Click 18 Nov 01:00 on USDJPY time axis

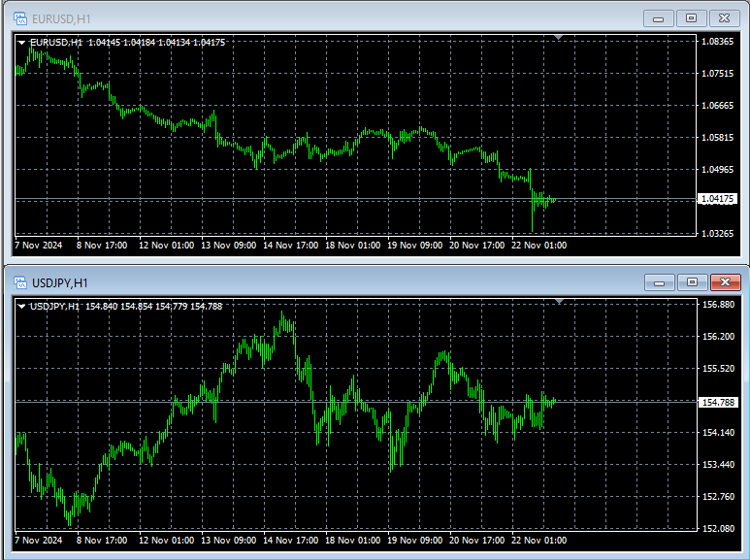coord(353,541)
